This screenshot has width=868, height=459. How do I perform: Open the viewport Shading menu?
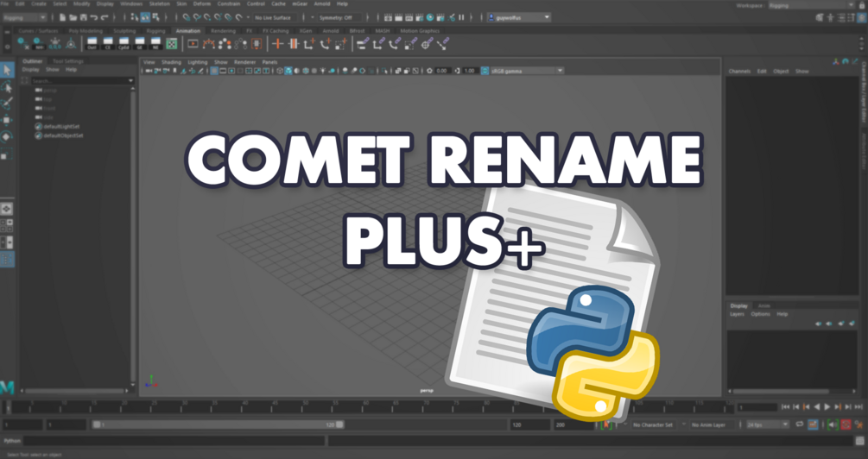pyautogui.click(x=171, y=62)
